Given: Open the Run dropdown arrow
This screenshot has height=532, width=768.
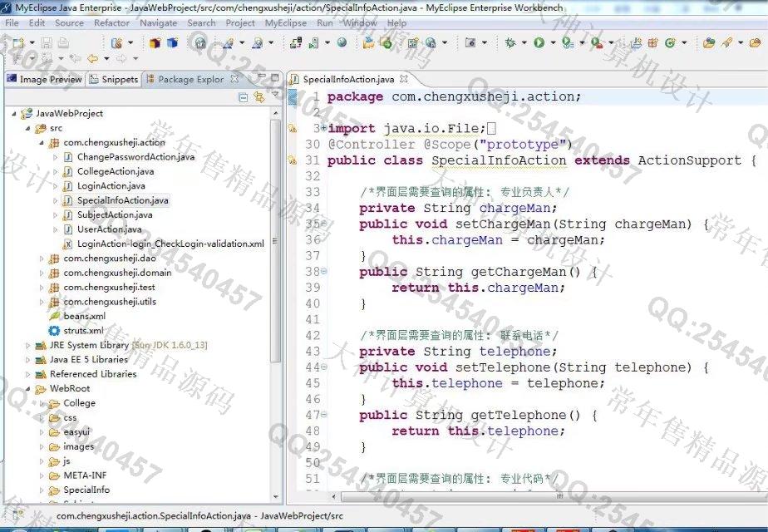Looking at the screenshot, I should [x=553, y=43].
